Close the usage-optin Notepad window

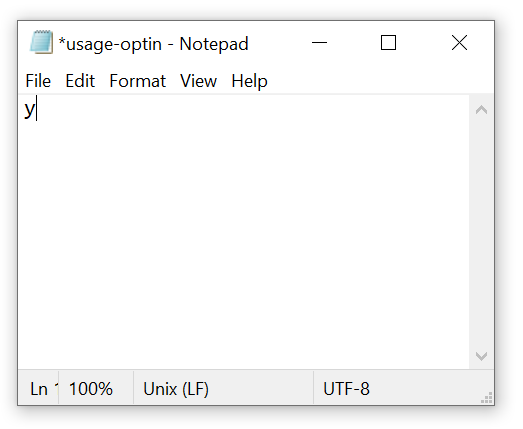pos(459,43)
